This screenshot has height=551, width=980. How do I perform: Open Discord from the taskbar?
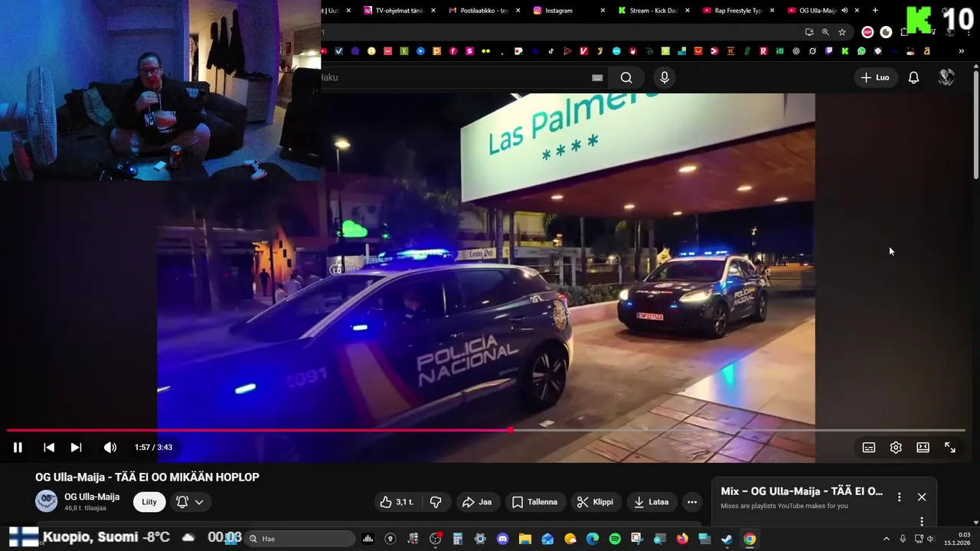503,539
